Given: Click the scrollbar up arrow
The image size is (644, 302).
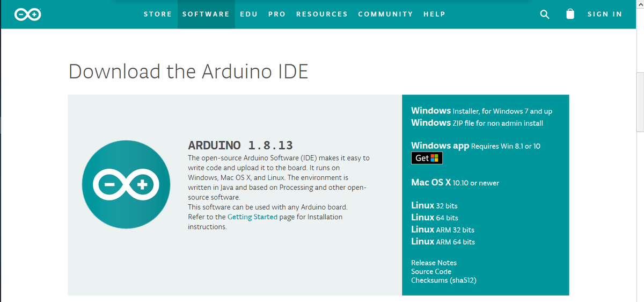Looking at the screenshot, I should pyautogui.click(x=640, y=4).
